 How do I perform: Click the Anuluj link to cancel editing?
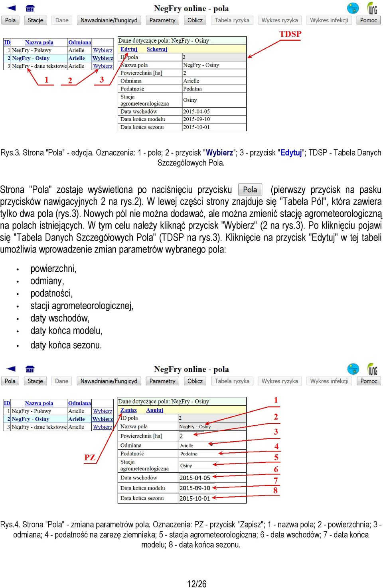click(x=155, y=410)
